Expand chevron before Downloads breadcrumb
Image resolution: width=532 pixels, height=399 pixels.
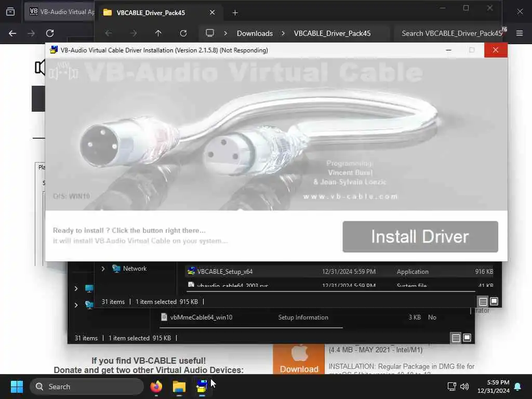225,33
